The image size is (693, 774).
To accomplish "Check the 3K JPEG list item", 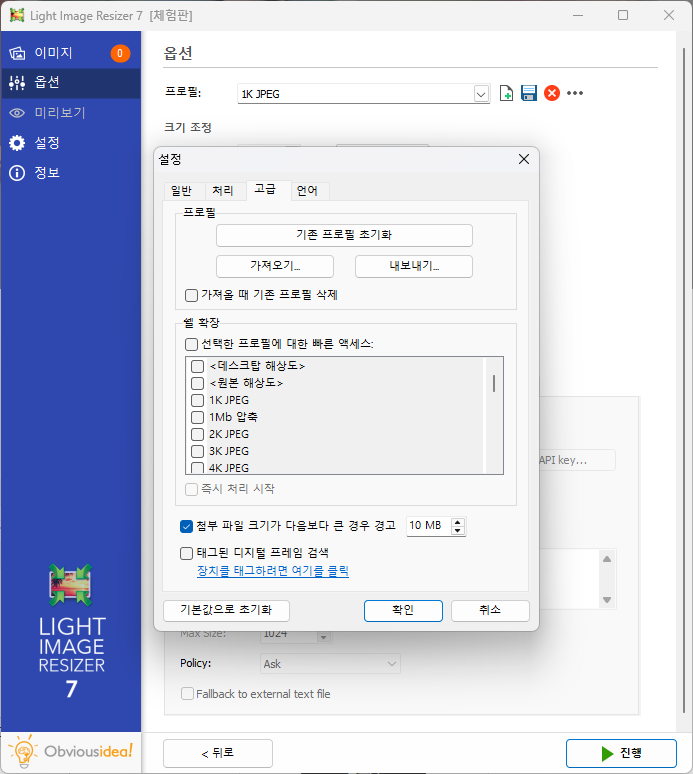I will tap(197, 451).
